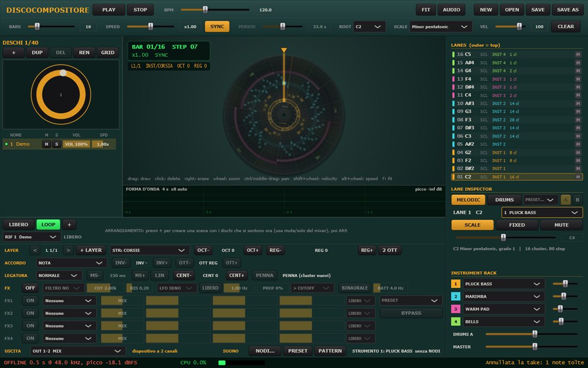Switch to the DRUMS tab
This screenshot has width=588, height=368.
(505, 200)
